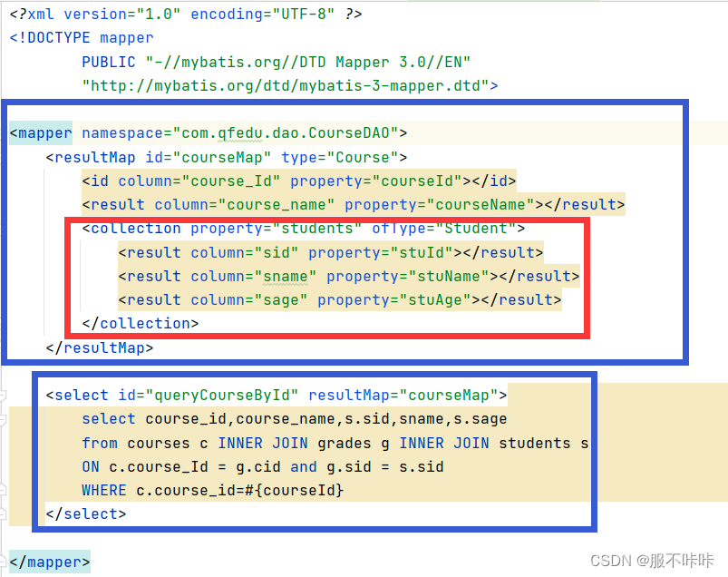
Task: Click the #{courseId} parameter placeholder
Action: point(295,491)
